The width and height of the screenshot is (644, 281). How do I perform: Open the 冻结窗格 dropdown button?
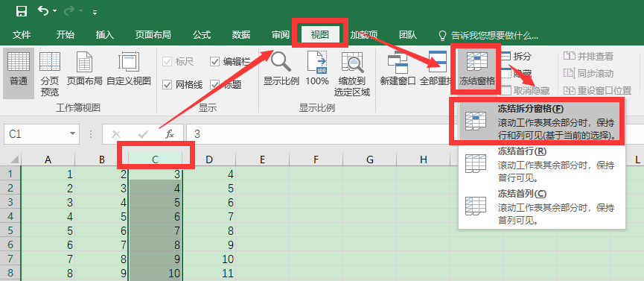[476, 69]
